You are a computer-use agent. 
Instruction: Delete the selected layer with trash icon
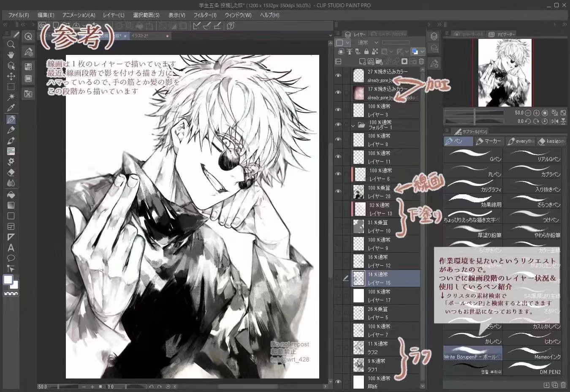(x=421, y=61)
